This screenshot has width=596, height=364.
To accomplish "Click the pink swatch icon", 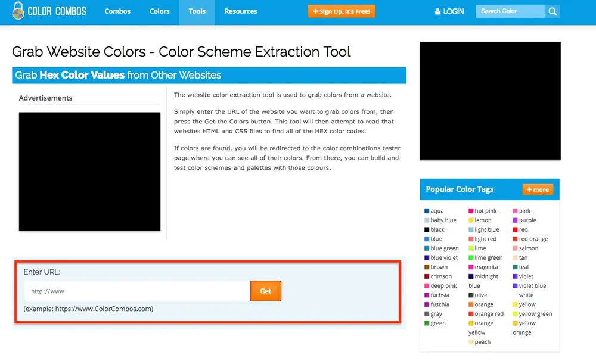I will click(x=515, y=211).
